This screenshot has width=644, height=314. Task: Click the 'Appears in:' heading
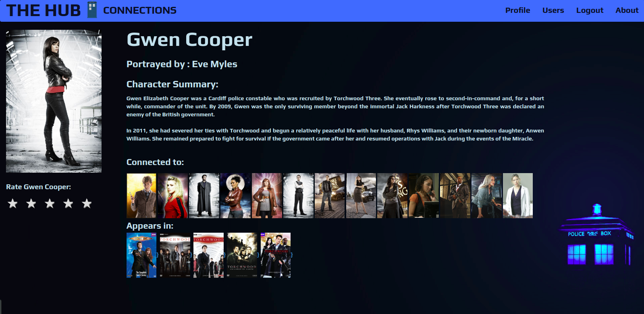pos(150,226)
